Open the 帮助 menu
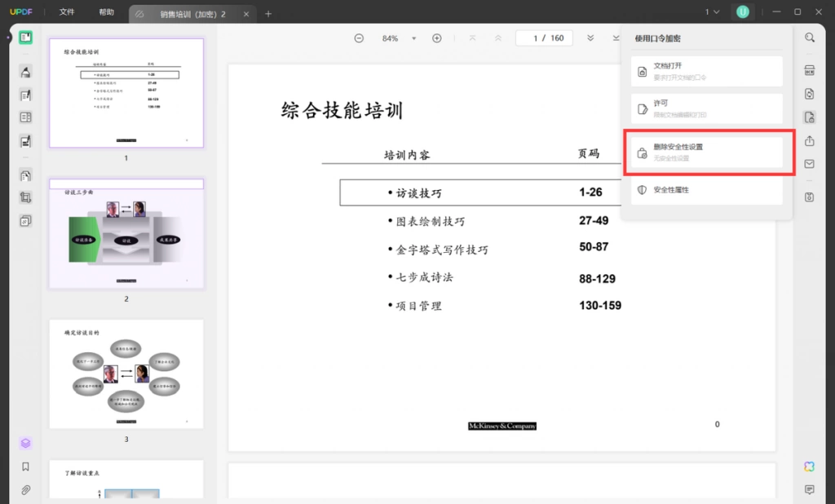 point(107,11)
